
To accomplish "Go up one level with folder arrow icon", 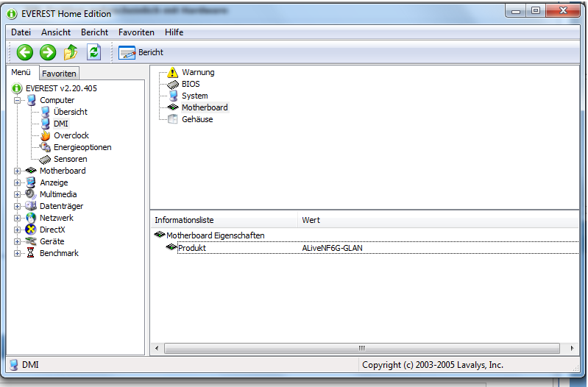I will coord(71,52).
